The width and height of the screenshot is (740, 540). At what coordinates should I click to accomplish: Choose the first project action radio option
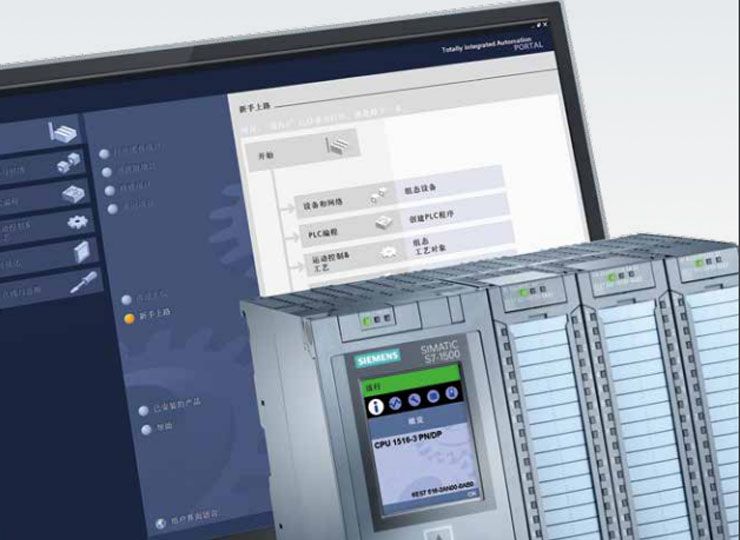click(103, 153)
